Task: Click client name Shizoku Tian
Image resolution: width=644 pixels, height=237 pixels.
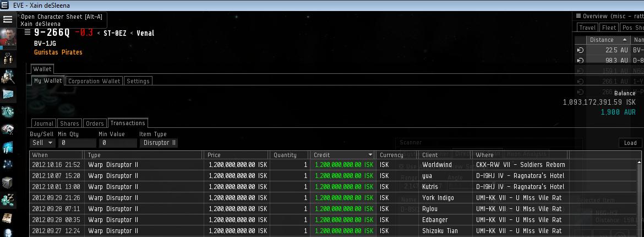Action: pos(440,231)
